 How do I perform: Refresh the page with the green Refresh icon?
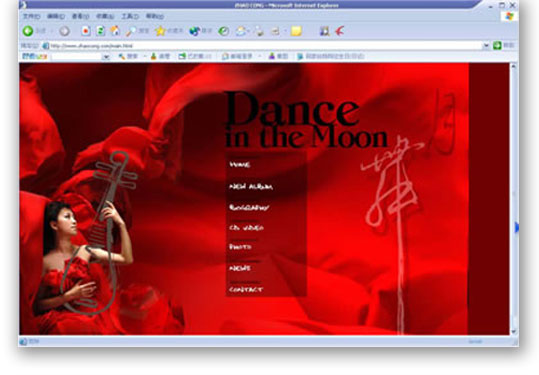click(100, 31)
